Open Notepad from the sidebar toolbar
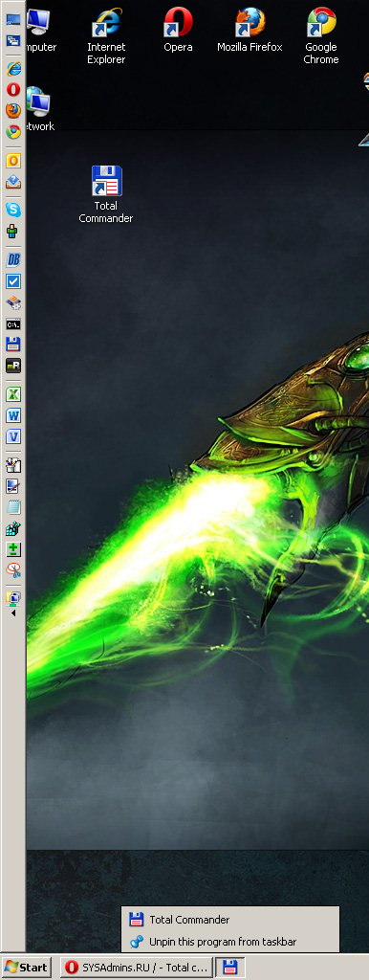 pos(13,507)
